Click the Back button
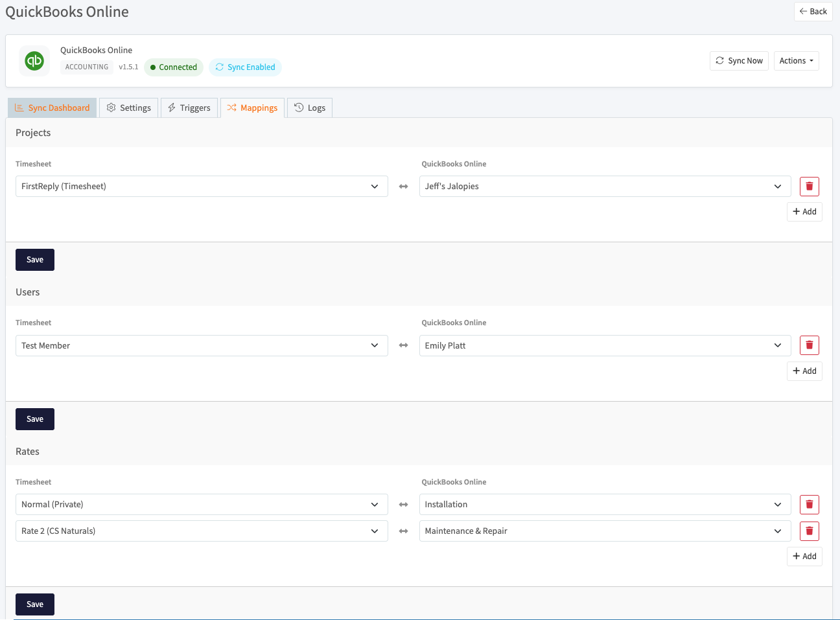840x620 pixels. point(813,12)
